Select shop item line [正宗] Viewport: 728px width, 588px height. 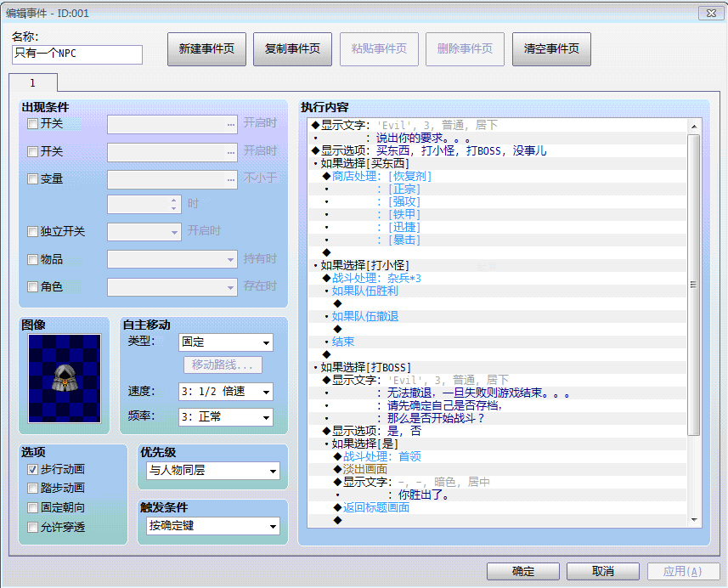point(497,189)
